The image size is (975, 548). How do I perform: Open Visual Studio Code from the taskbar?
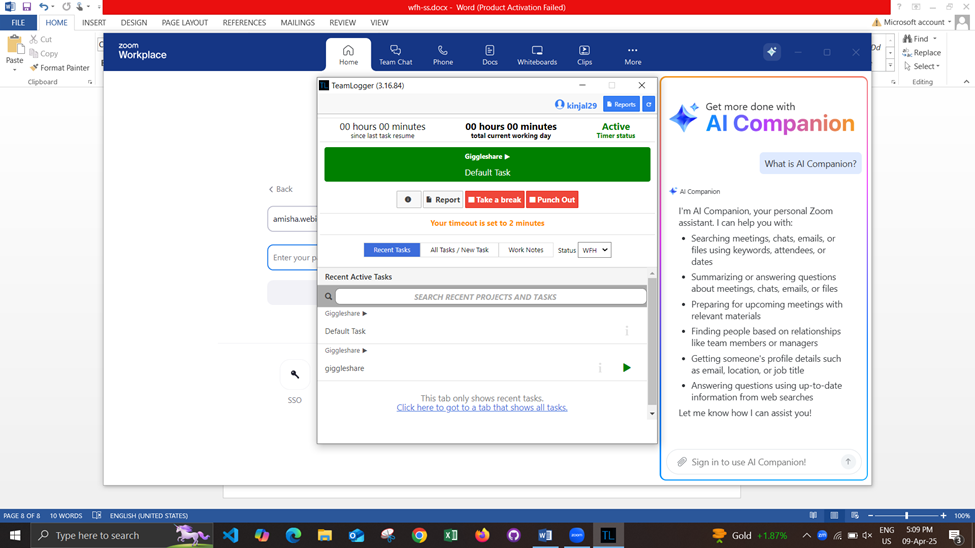coord(231,535)
